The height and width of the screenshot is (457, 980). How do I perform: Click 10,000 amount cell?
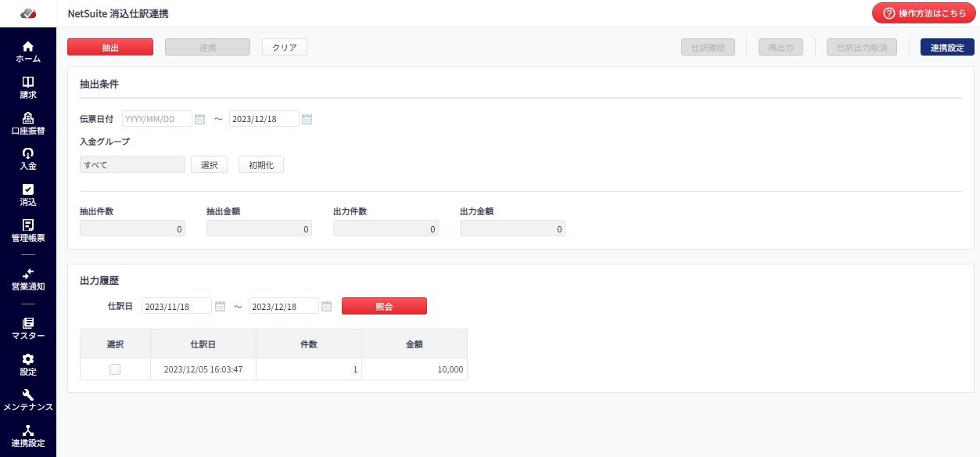pyautogui.click(x=415, y=369)
